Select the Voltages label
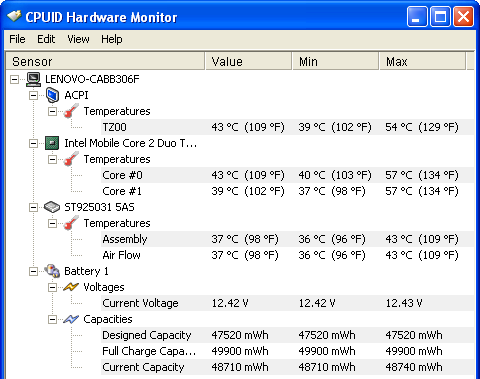The height and width of the screenshot is (379, 480). (x=104, y=287)
